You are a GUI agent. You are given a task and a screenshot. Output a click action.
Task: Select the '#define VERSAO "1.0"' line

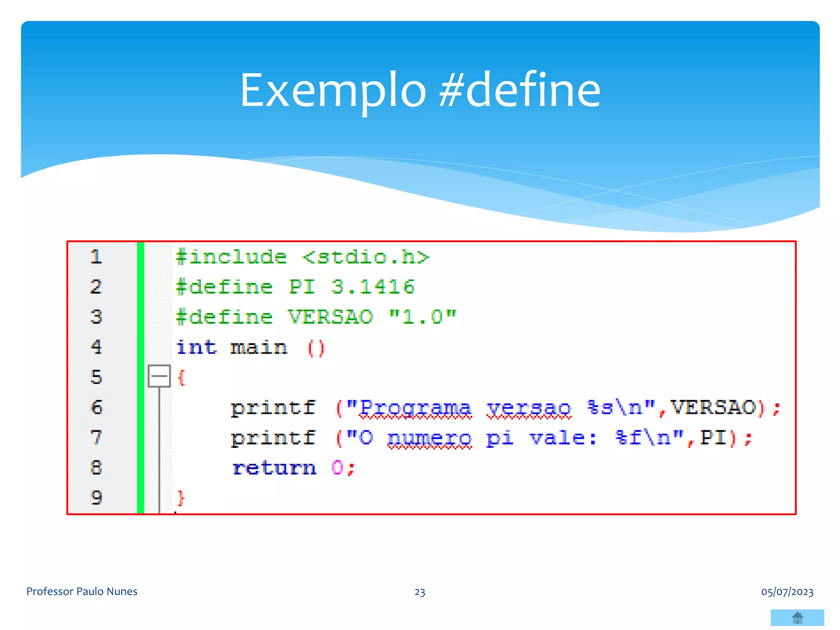point(316,317)
